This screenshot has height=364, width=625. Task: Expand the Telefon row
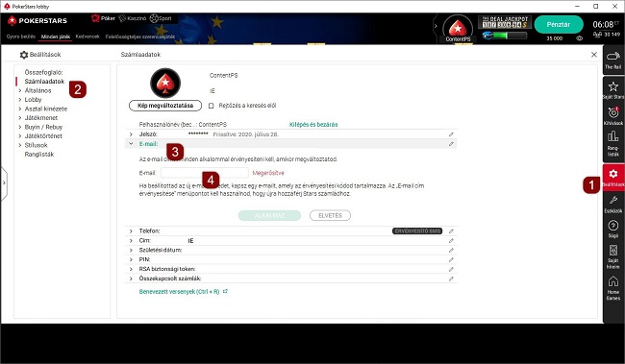point(131,231)
